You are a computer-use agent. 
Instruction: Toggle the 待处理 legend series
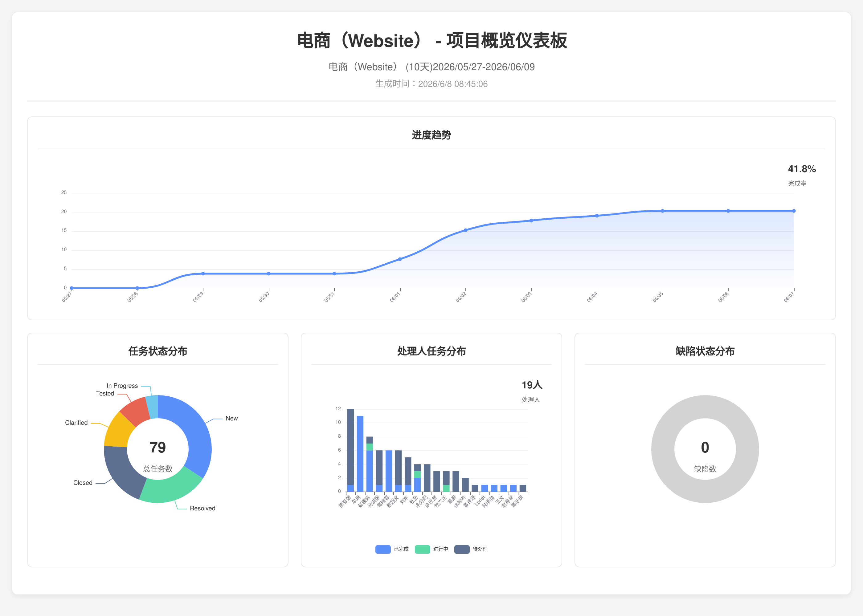471,549
